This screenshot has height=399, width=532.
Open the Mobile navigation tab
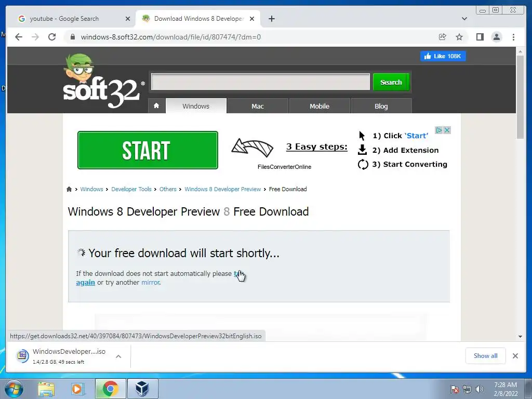(x=320, y=106)
